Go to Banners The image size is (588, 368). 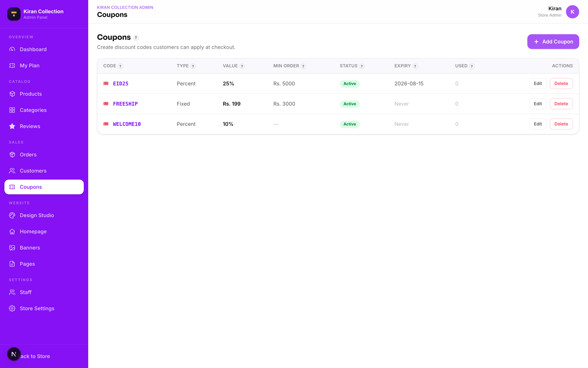[44, 248]
